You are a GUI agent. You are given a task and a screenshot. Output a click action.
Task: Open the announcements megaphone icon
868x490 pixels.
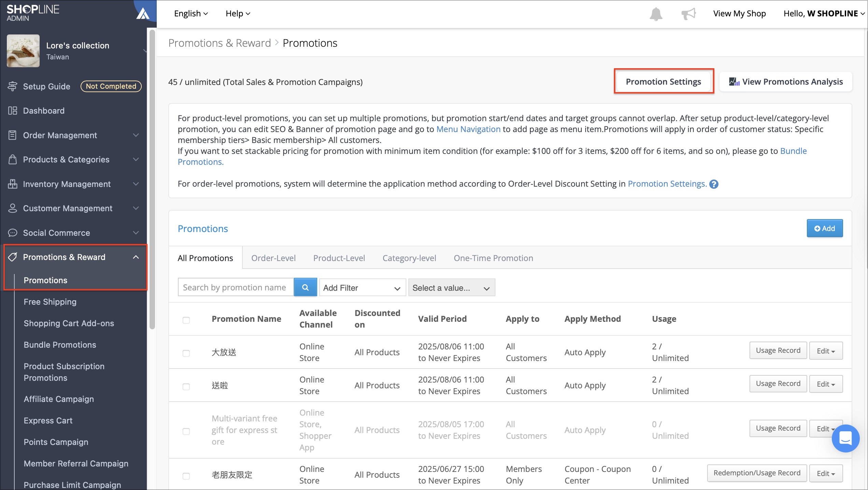[688, 14]
